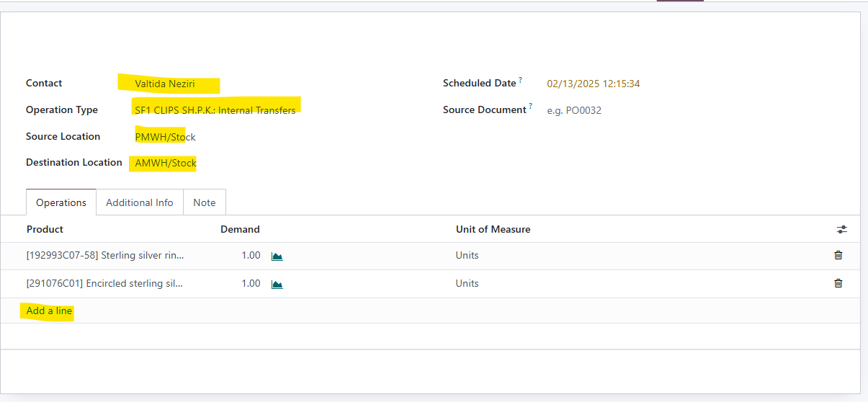Click forecast chart icon for Sterling silver ring row

click(x=277, y=256)
